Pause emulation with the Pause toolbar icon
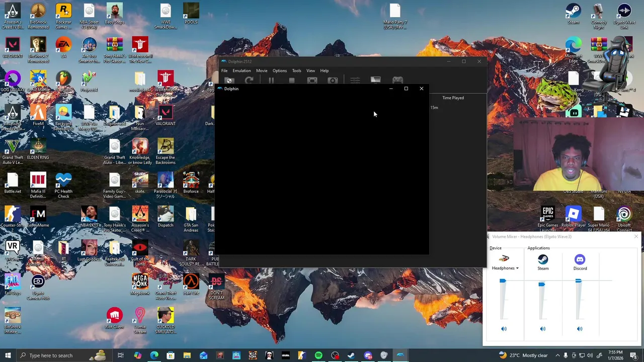Image resolution: width=644 pixels, height=362 pixels. 271,80
